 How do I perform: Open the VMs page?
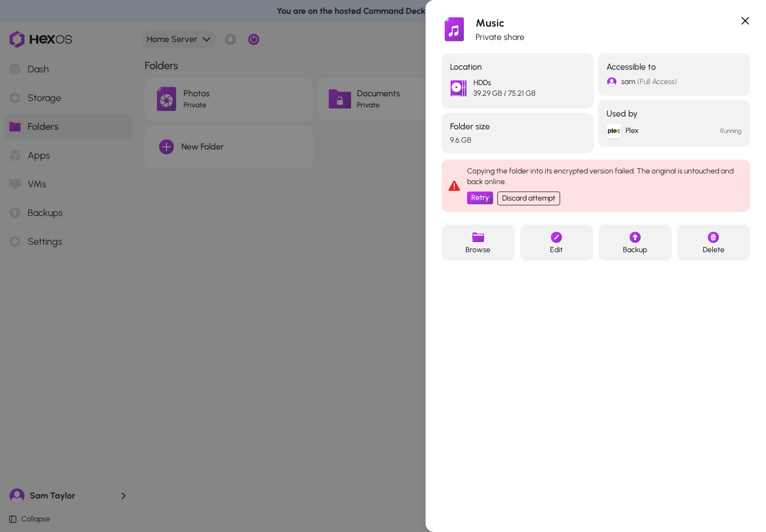coord(68,184)
